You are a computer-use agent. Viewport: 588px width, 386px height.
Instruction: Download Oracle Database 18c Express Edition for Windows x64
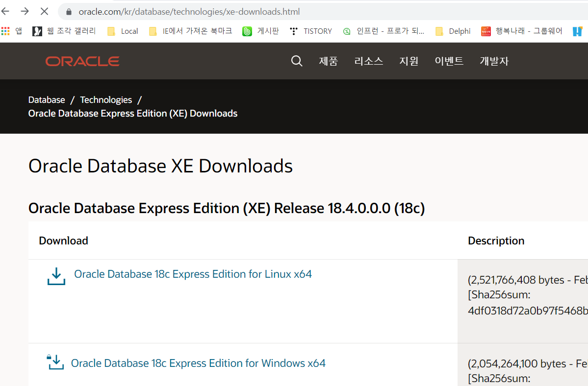click(198, 363)
